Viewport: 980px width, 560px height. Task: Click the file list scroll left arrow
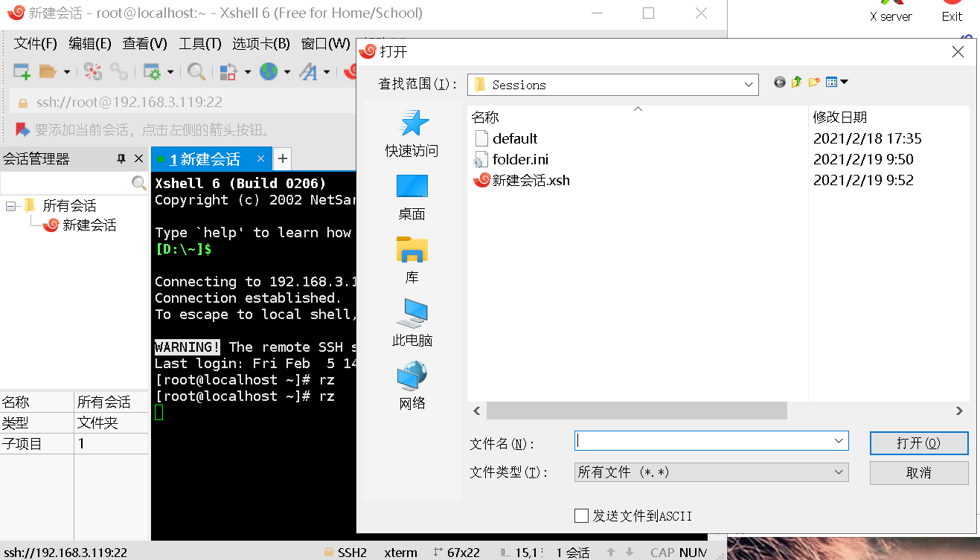pyautogui.click(x=477, y=411)
